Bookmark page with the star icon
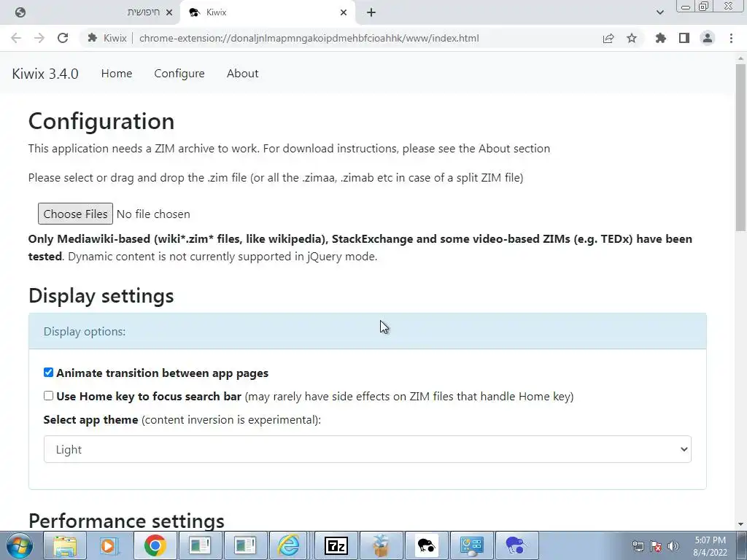The height and width of the screenshot is (560, 747). pyautogui.click(x=632, y=38)
